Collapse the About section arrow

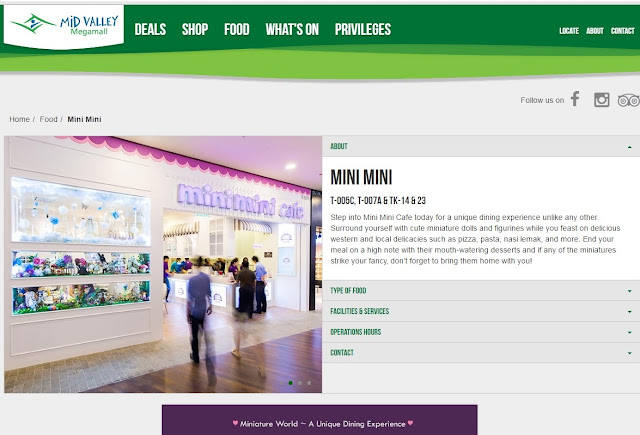tap(629, 147)
